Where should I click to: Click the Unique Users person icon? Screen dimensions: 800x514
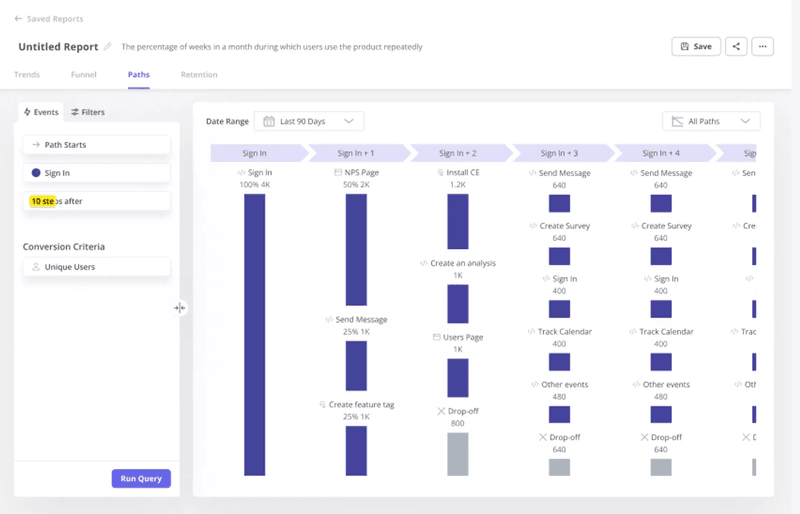36,267
